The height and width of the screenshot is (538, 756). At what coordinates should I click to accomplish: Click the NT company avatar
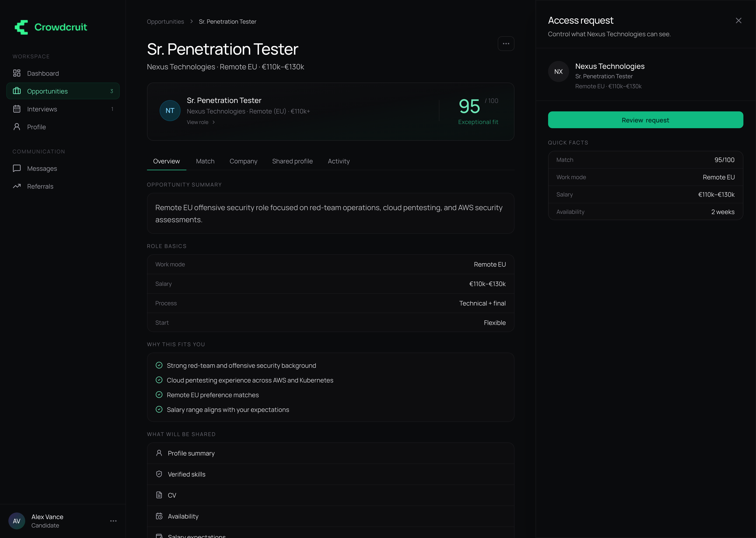[170, 111]
